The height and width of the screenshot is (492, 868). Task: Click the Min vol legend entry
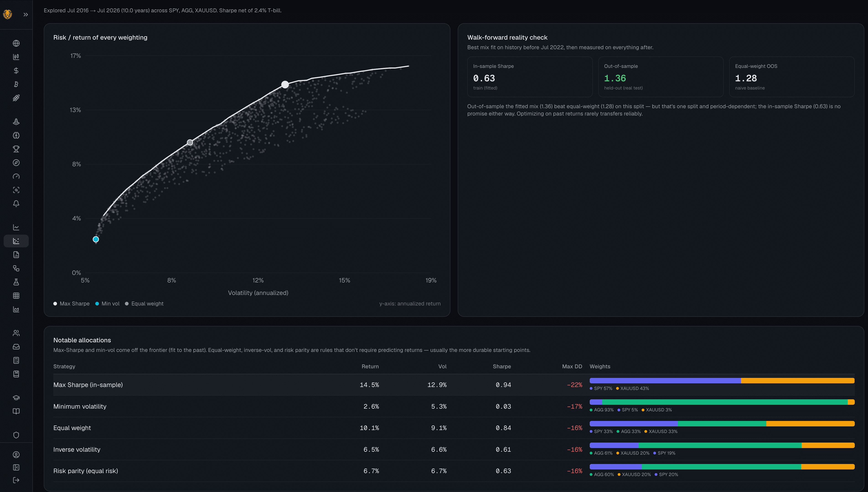107,303
